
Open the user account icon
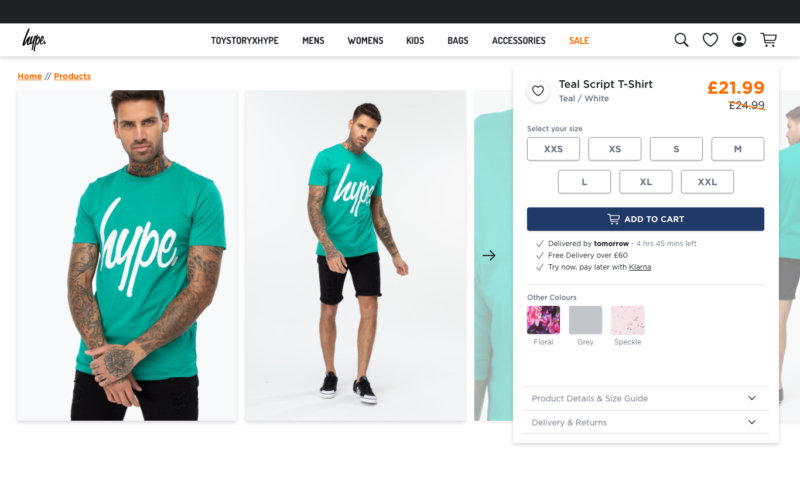tap(739, 40)
